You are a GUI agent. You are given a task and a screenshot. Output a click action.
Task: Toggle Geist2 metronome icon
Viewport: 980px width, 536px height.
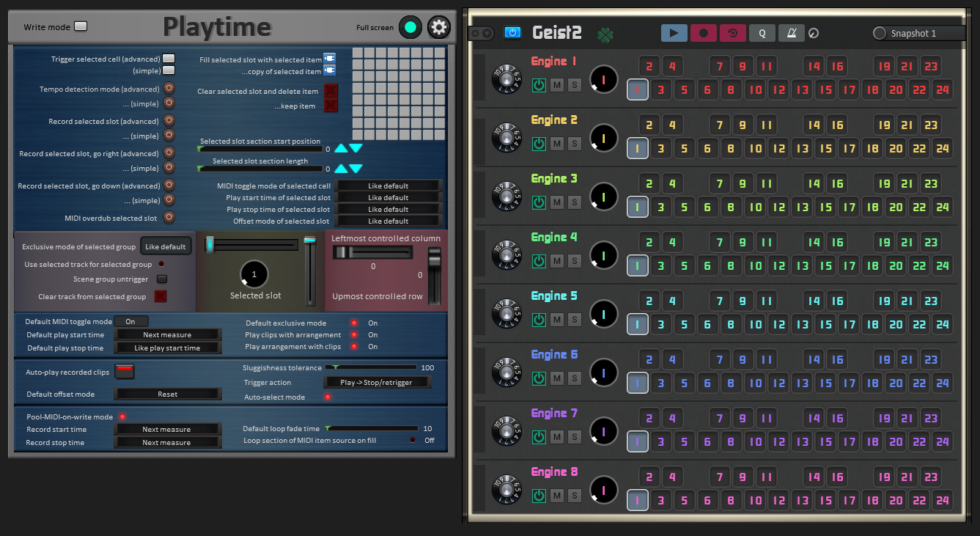792,33
